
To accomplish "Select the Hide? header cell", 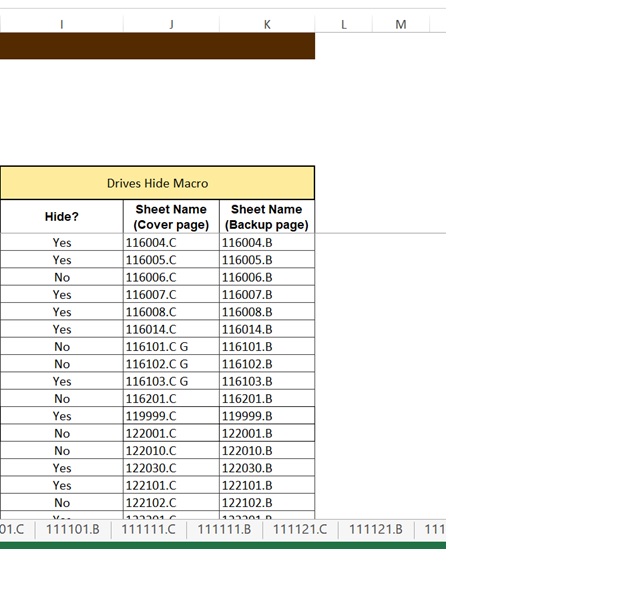I will pyautogui.click(x=61, y=217).
